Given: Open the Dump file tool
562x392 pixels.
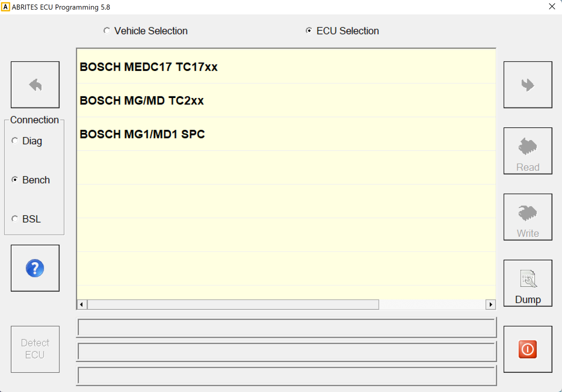Looking at the screenshot, I should 527,283.
